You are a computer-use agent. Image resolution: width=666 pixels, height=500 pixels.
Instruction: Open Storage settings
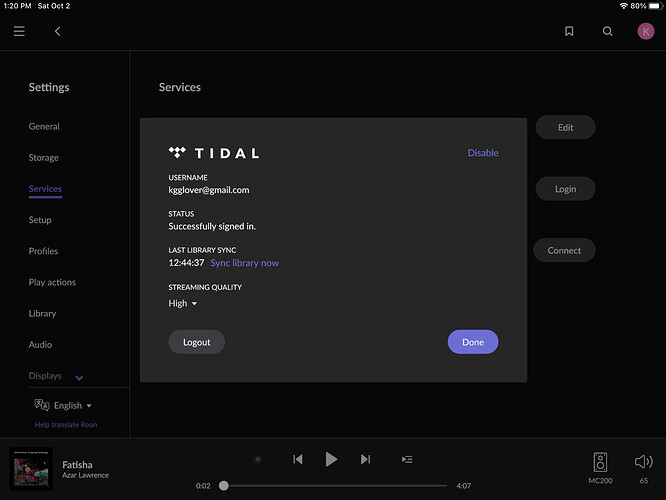[44, 158]
